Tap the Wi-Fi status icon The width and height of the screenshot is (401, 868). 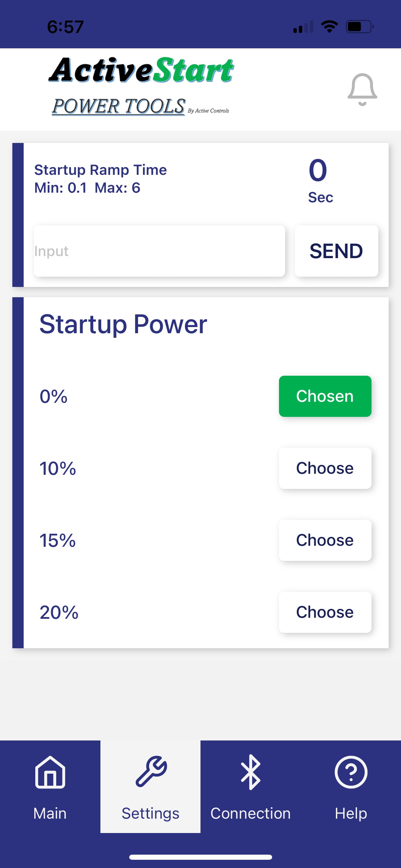[x=329, y=27]
